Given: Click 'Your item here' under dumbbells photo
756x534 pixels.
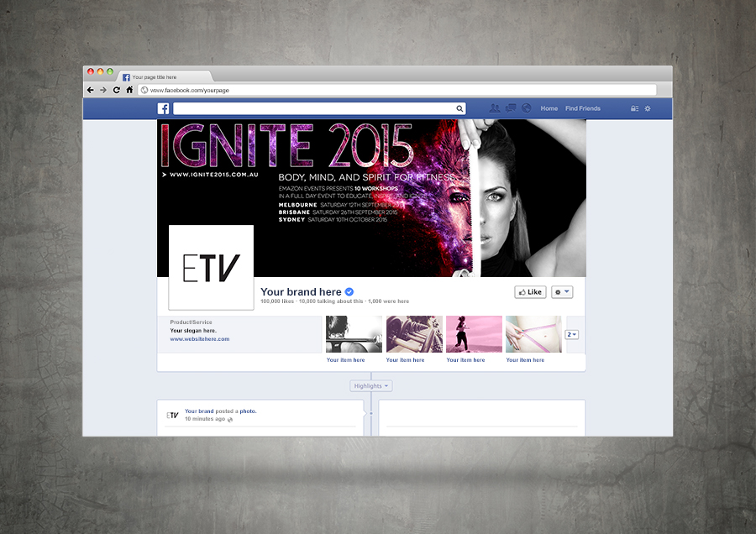Looking at the screenshot, I should tap(406, 360).
